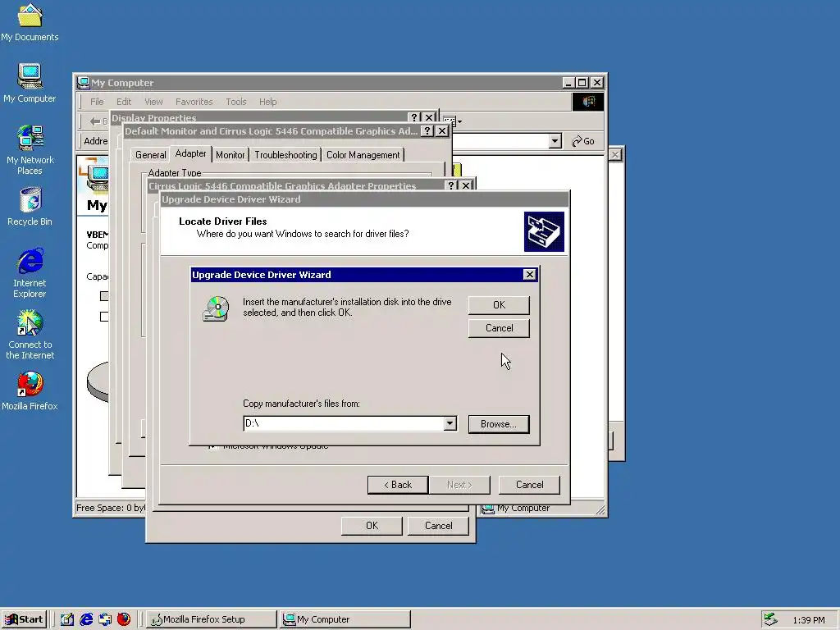Screen dimensions: 840x630
Task: Click help button on Default Monitor dialog
Action: point(427,130)
